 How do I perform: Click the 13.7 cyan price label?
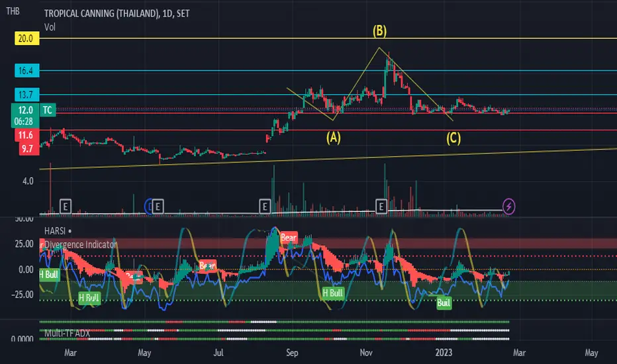pos(26,95)
